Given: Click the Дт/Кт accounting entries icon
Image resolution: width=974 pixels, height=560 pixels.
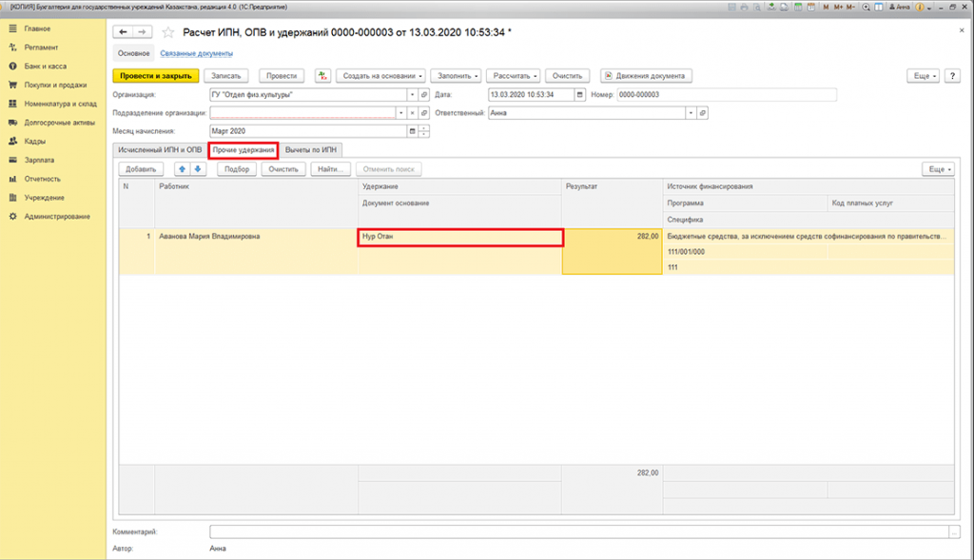Looking at the screenshot, I should 322,76.
